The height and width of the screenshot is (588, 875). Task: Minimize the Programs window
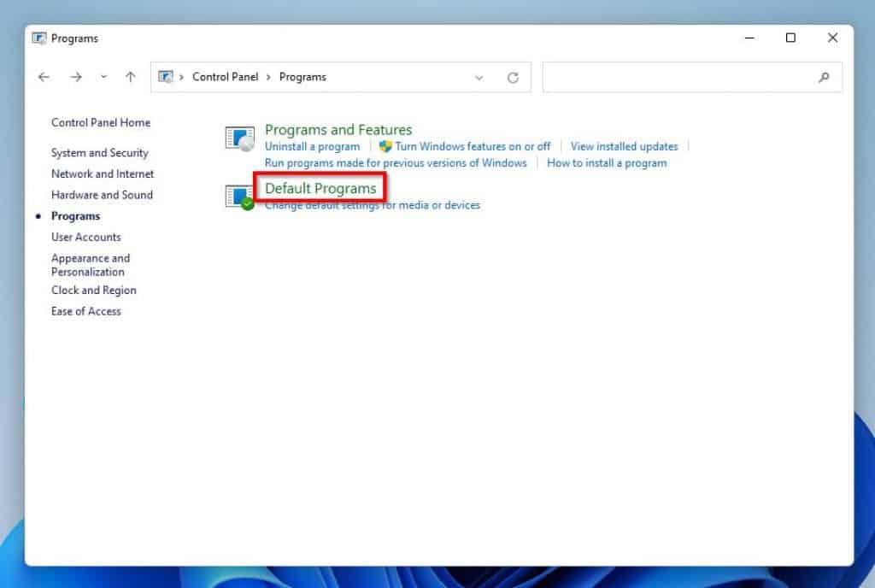coord(749,38)
